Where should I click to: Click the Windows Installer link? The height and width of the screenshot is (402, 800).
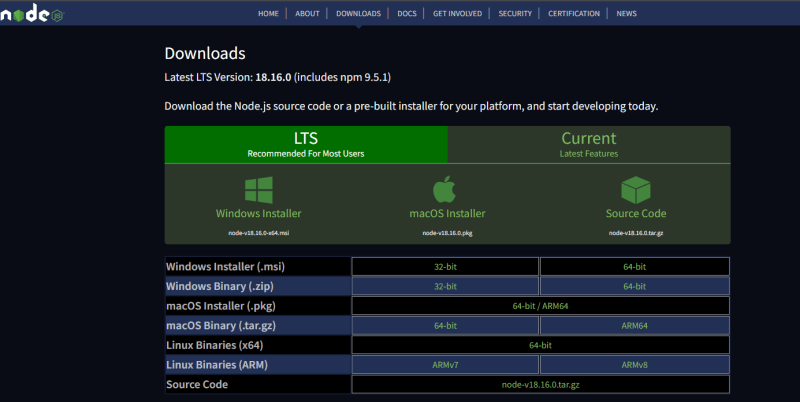[x=259, y=213]
